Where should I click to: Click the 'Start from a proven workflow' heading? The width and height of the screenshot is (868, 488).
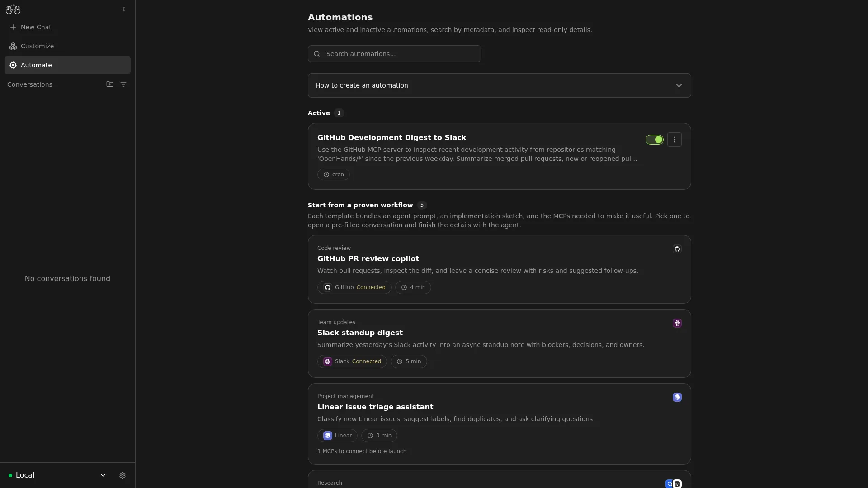pos(360,205)
